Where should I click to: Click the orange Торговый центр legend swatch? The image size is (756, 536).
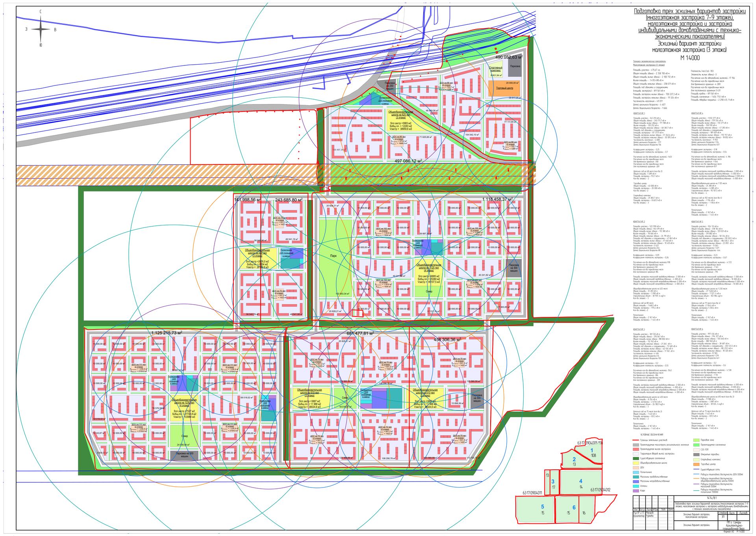[x=696, y=464]
